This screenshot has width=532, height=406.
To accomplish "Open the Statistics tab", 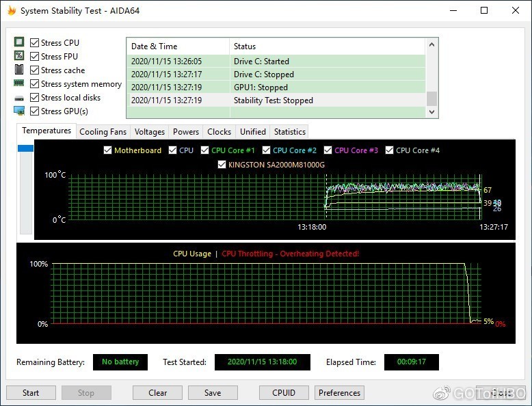I will coord(289,132).
